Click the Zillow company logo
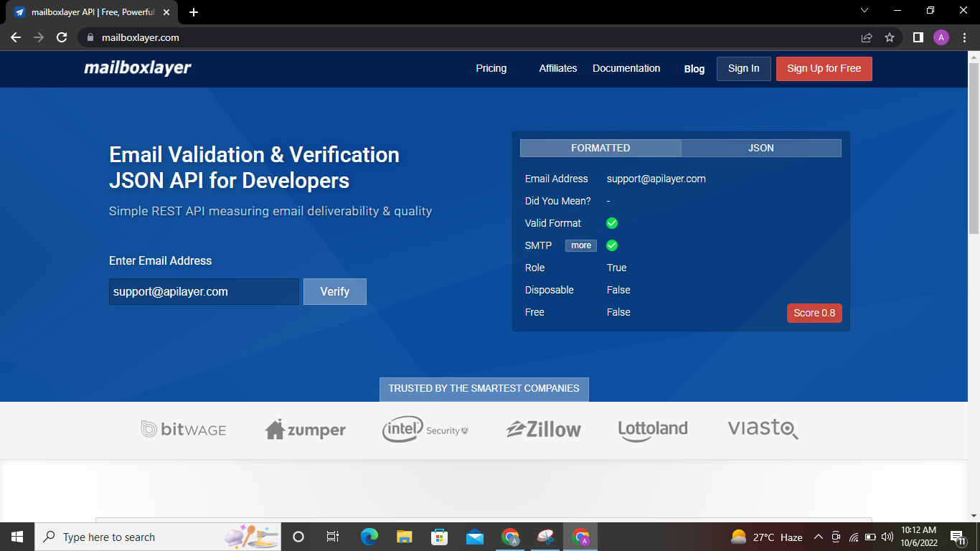 [x=543, y=430]
